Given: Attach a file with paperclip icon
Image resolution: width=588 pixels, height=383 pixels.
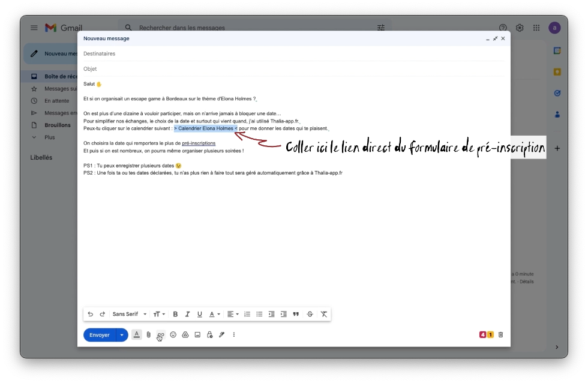Looking at the screenshot, I should point(149,335).
